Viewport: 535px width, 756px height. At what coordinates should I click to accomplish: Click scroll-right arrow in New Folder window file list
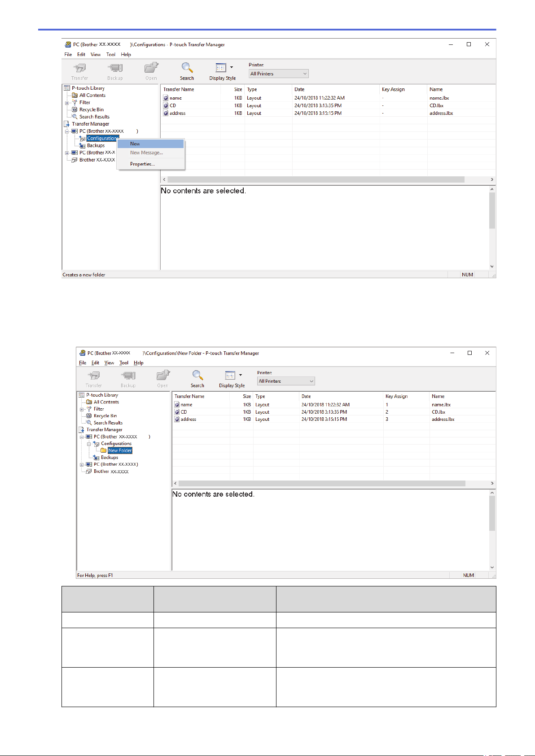coord(492,483)
